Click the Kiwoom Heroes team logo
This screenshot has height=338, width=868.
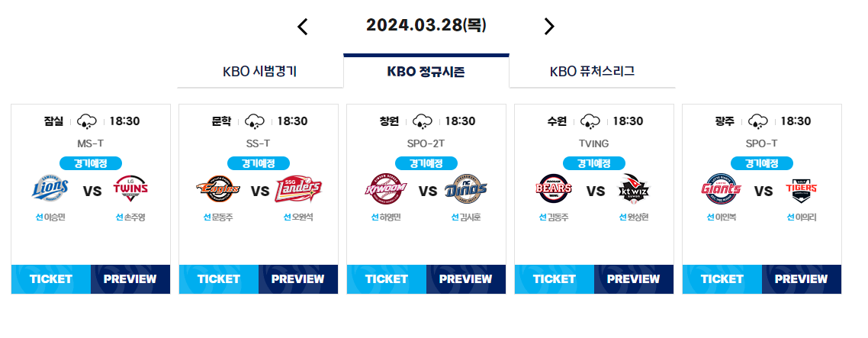coord(386,188)
